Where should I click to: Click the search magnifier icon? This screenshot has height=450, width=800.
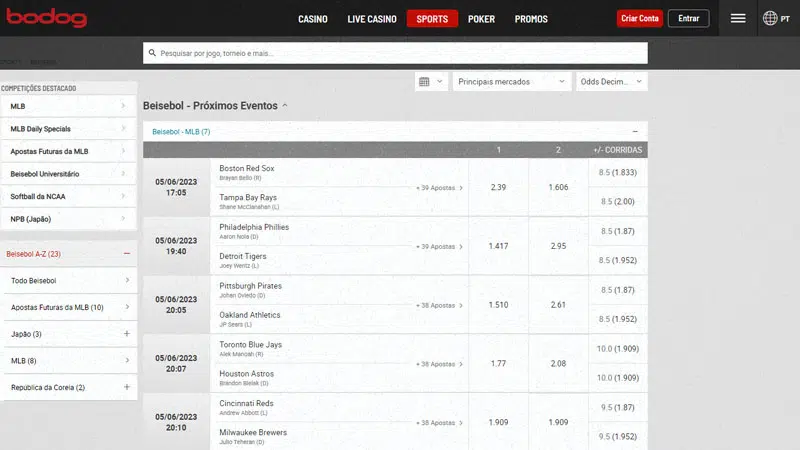151,53
